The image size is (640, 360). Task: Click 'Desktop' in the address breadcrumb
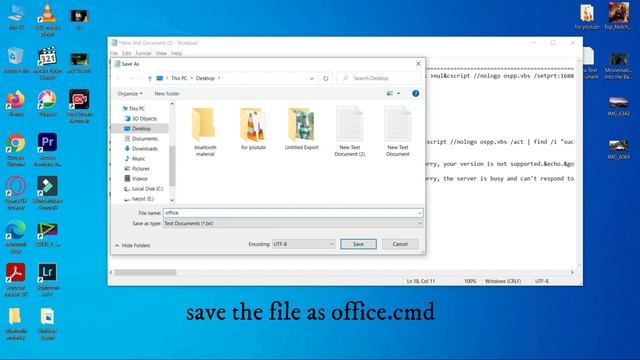pyautogui.click(x=205, y=78)
